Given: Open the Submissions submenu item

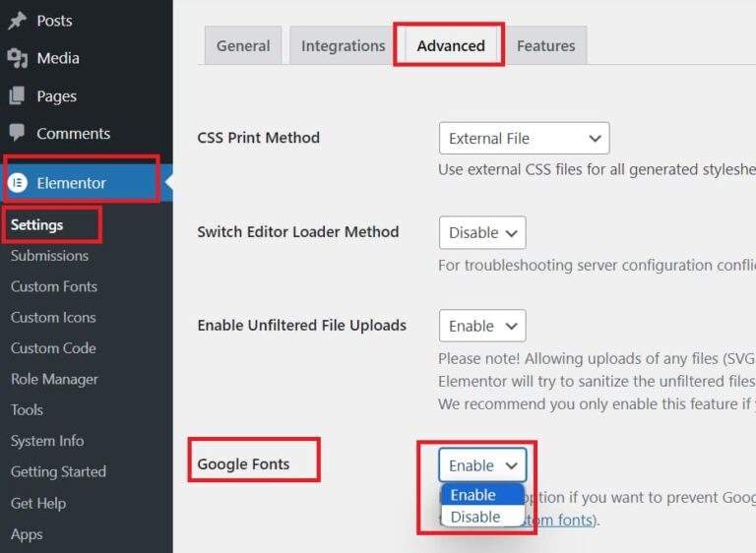Looking at the screenshot, I should [x=49, y=256].
